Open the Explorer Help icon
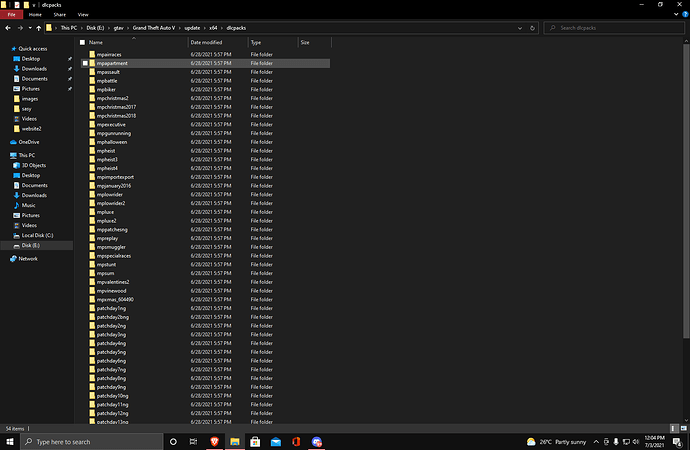This screenshot has width=690, height=450. pos(683,16)
